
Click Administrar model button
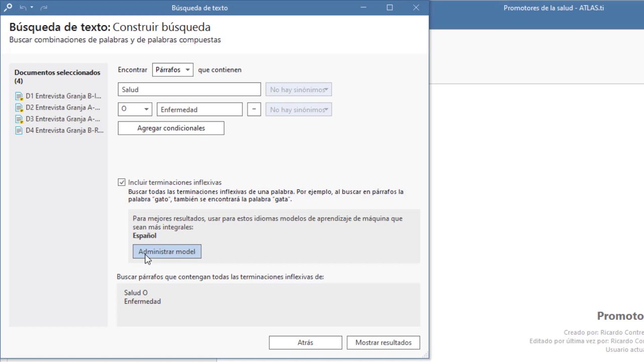[x=167, y=251]
